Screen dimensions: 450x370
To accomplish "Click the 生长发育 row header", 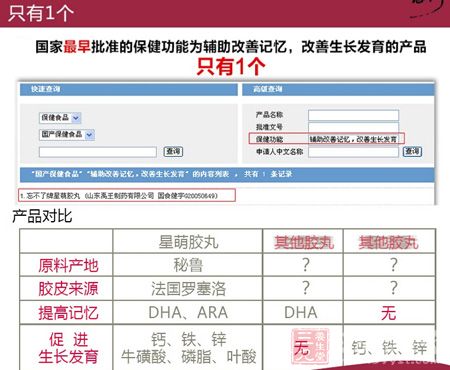I will click(x=68, y=356).
